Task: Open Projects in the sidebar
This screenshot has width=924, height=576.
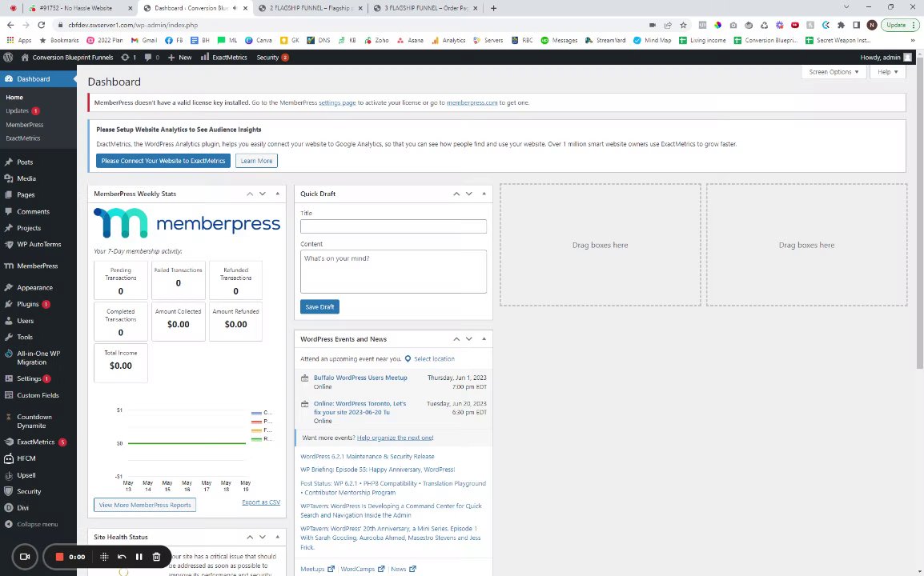Action: pyautogui.click(x=28, y=228)
